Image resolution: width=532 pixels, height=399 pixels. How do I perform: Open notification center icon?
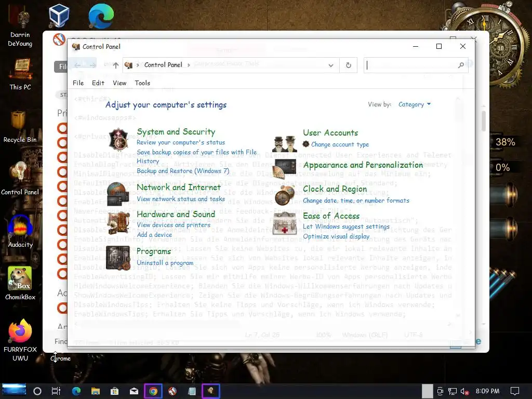pyautogui.click(x=515, y=391)
